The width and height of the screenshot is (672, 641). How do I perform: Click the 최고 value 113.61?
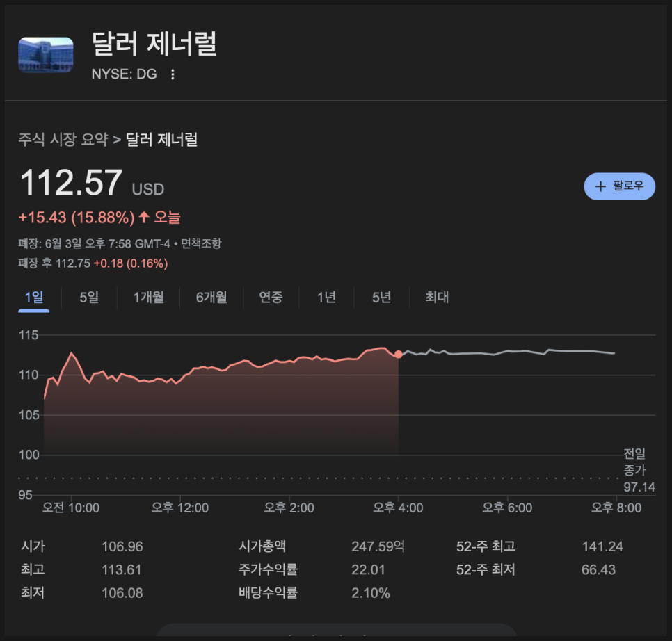(x=121, y=570)
